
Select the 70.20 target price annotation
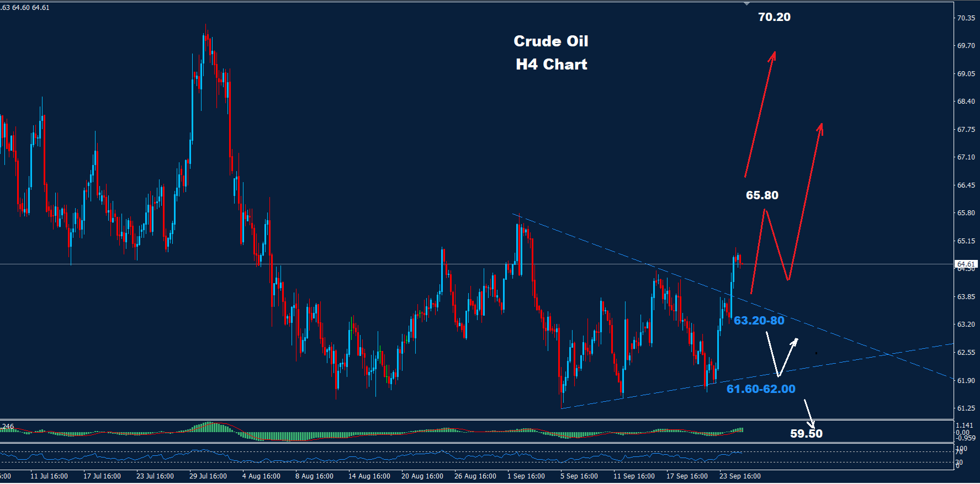[x=774, y=17]
